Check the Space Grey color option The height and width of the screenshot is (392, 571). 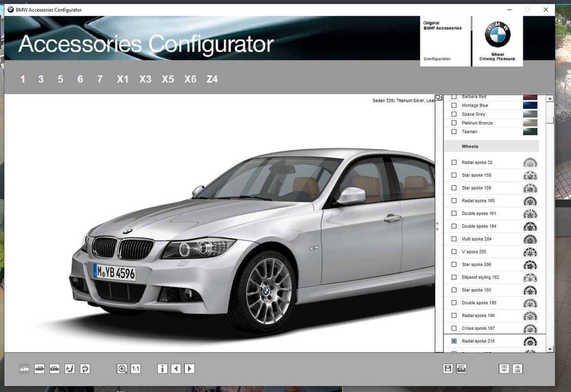tap(454, 114)
